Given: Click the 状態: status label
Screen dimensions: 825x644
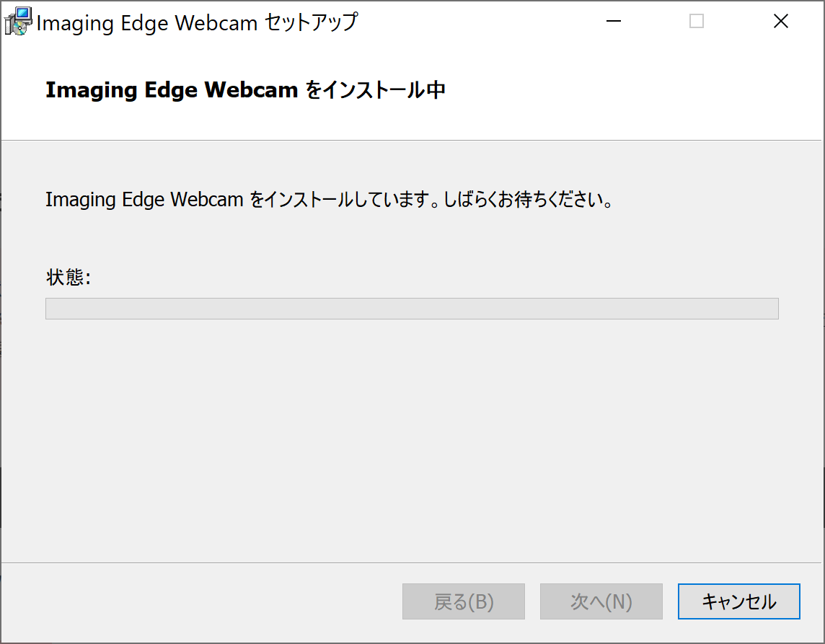Looking at the screenshot, I should pyautogui.click(x=69, y=277).
